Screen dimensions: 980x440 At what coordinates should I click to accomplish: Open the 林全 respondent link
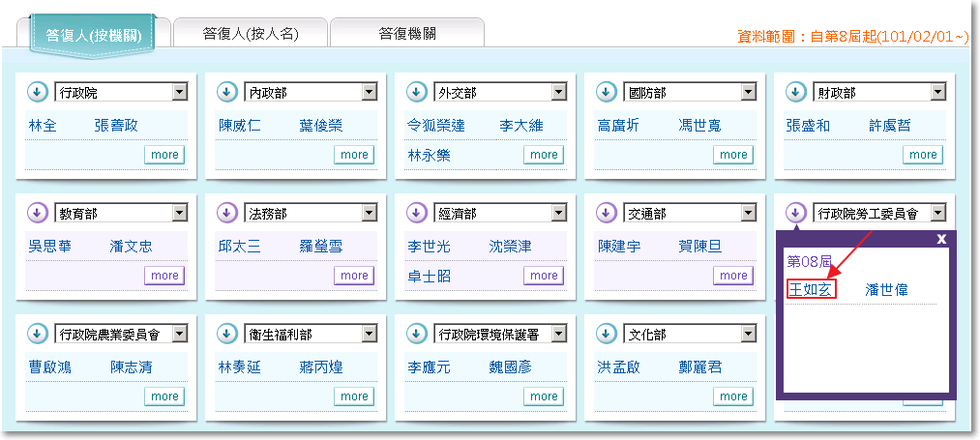pyautogui.click(x=43, y=126)
